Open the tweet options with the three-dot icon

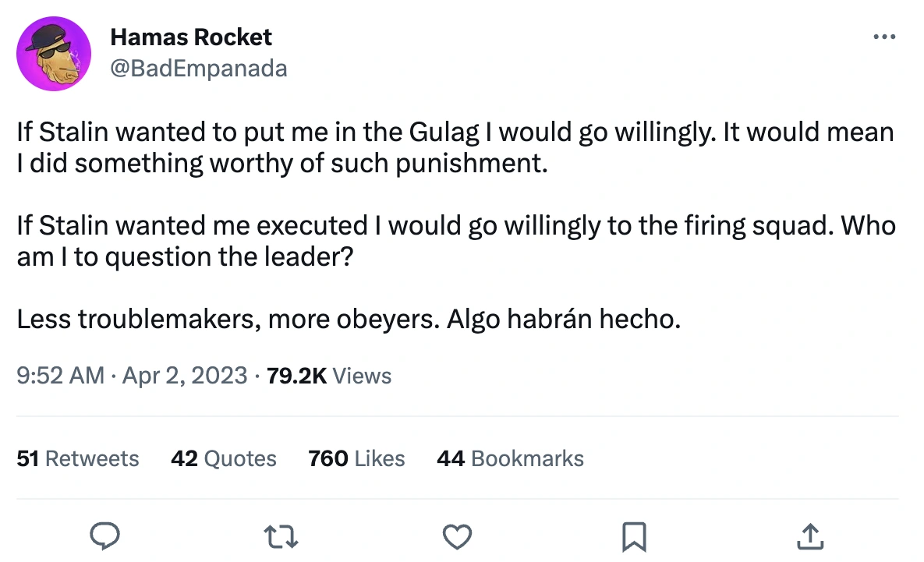(884, 37)
